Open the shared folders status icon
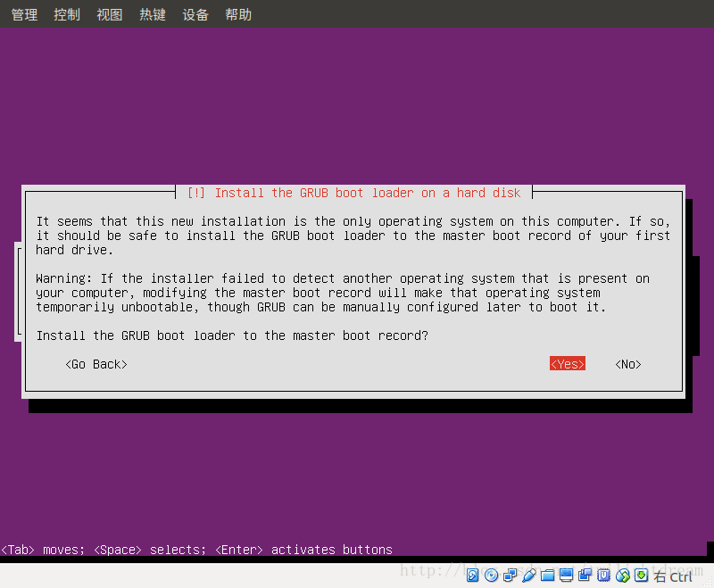 (548, 575)
